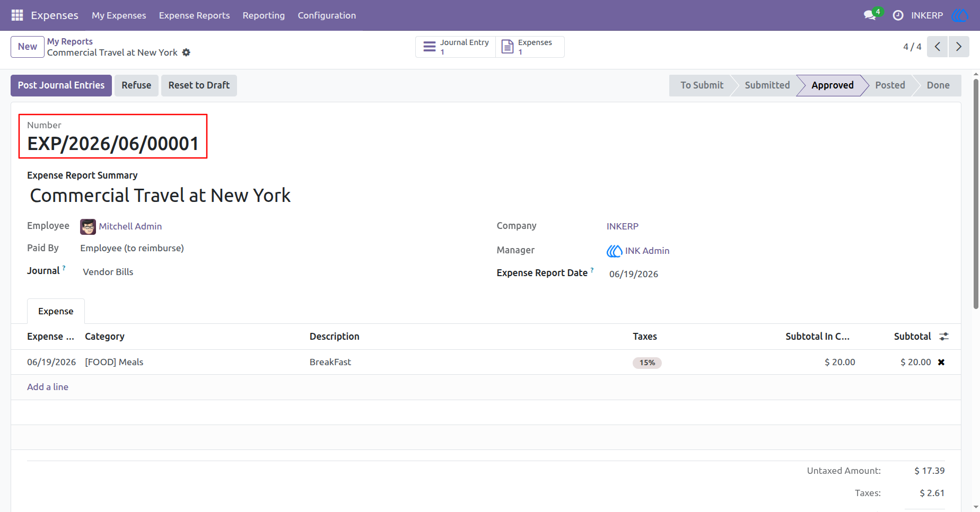The width and height of the screenshot is (980, 512).
Task: Open INKERP company link
Action: click(623, 226)
